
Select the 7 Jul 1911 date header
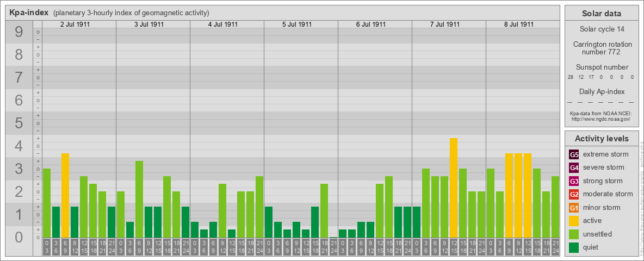pos(444,24)
